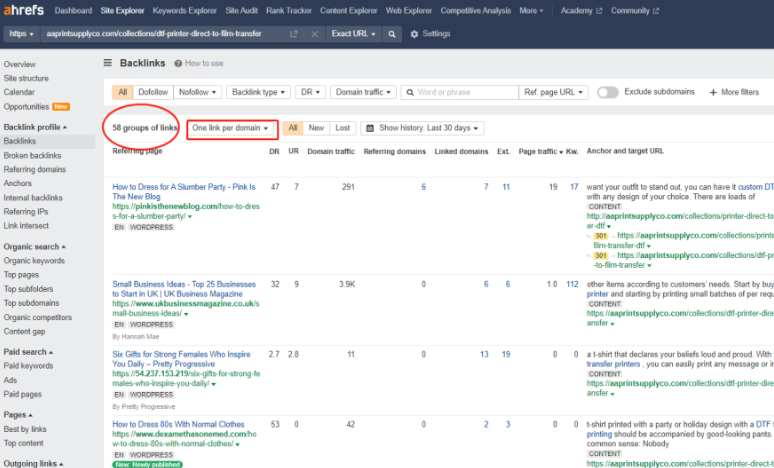774x468 pixels.
Task: Click the Ahrefs logo
Action: tap(23, 10)
